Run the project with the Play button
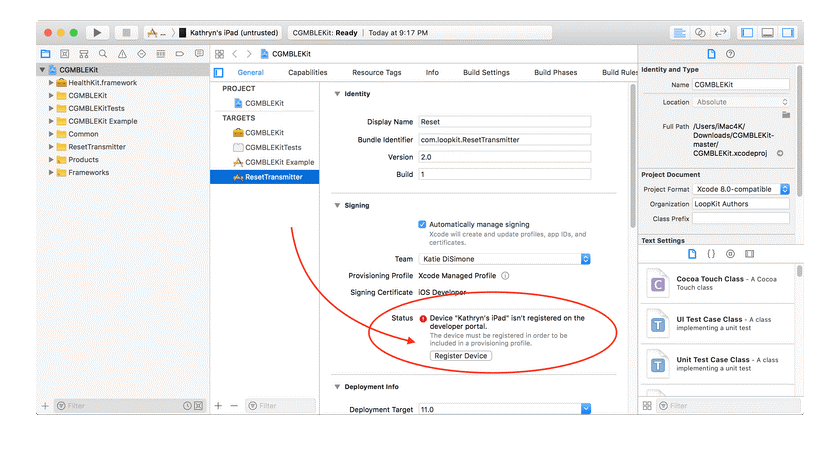 click(97, 33)
